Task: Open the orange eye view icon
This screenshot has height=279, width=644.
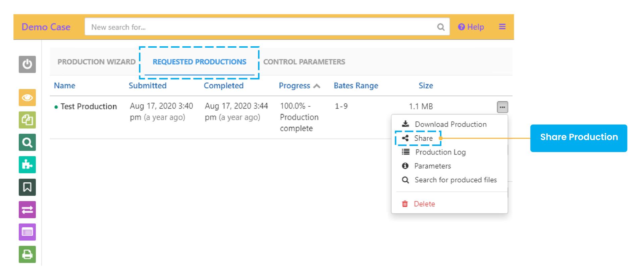Action: 27,98
